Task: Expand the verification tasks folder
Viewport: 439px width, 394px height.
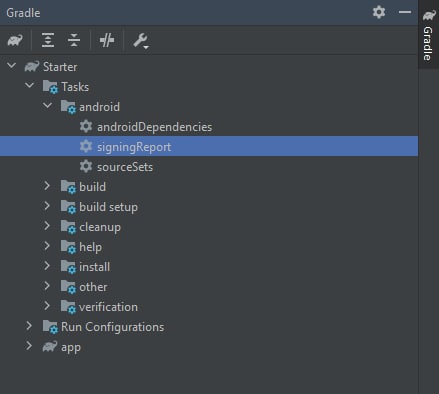Action: (47, 306)
